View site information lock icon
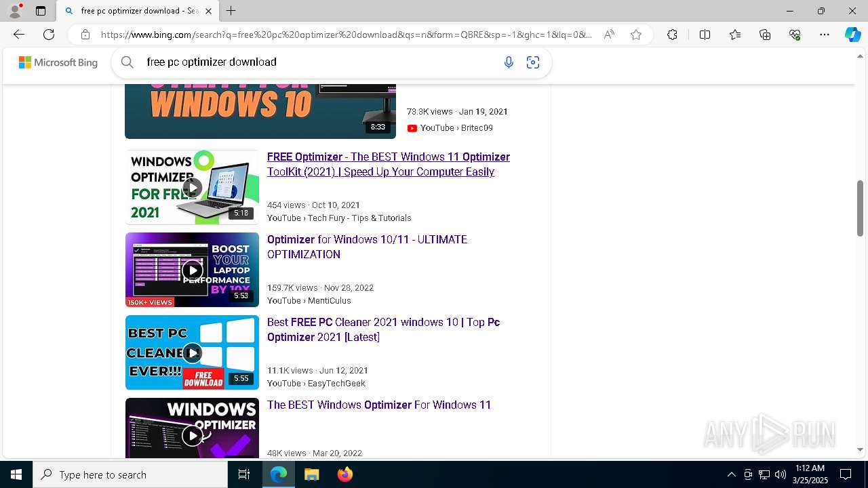 click(85, 35)
